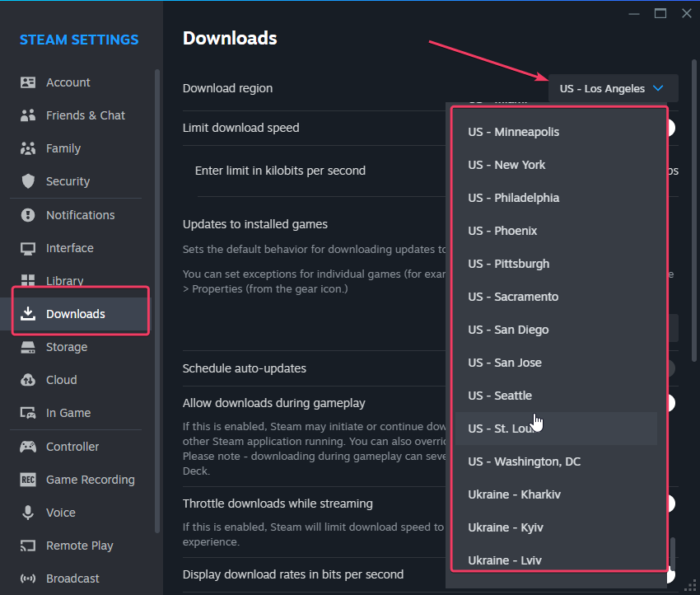700x595 pixels.
Task: Click the Notifications exclamation icon
Action: (28, 215)
